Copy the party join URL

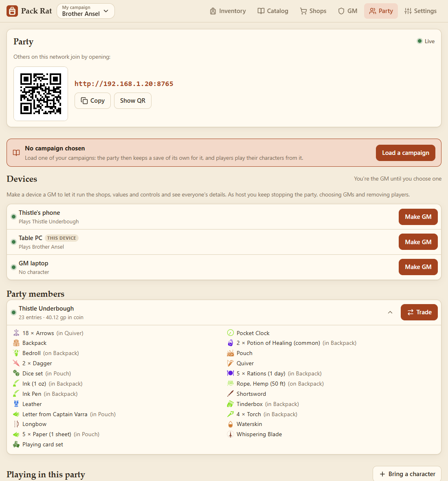pyautogui.click(x=92, y=101)
